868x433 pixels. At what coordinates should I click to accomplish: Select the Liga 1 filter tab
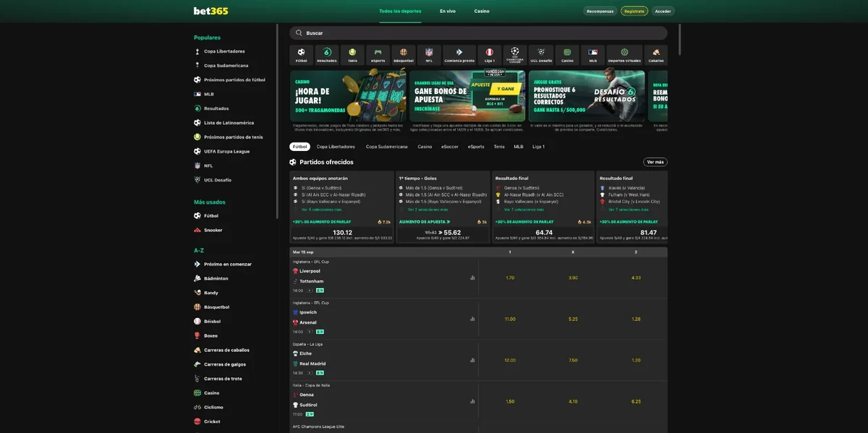pos(538,147)
